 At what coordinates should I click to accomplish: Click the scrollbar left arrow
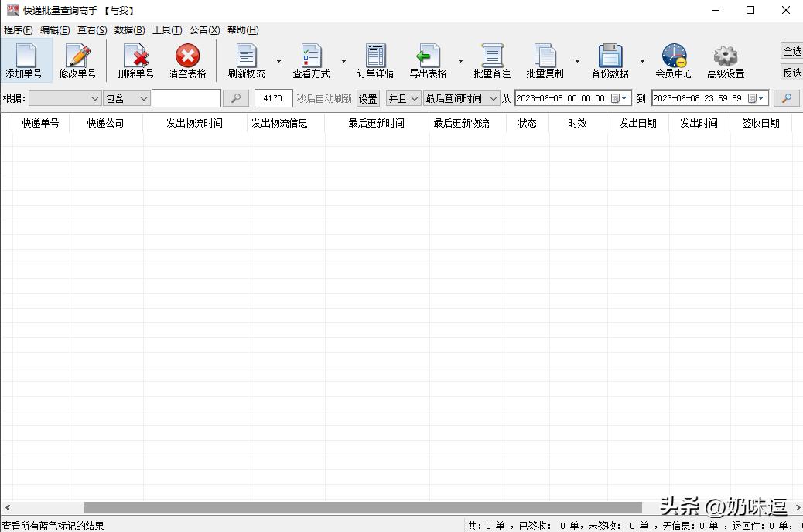[x=7, y=507]
